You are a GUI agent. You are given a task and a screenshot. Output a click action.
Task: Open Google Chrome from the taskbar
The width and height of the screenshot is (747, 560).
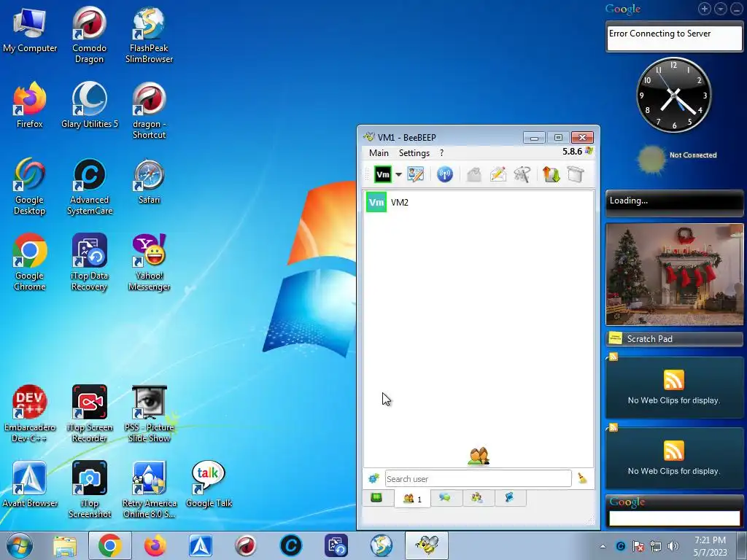pyautogui.click(x=109, y=545)
